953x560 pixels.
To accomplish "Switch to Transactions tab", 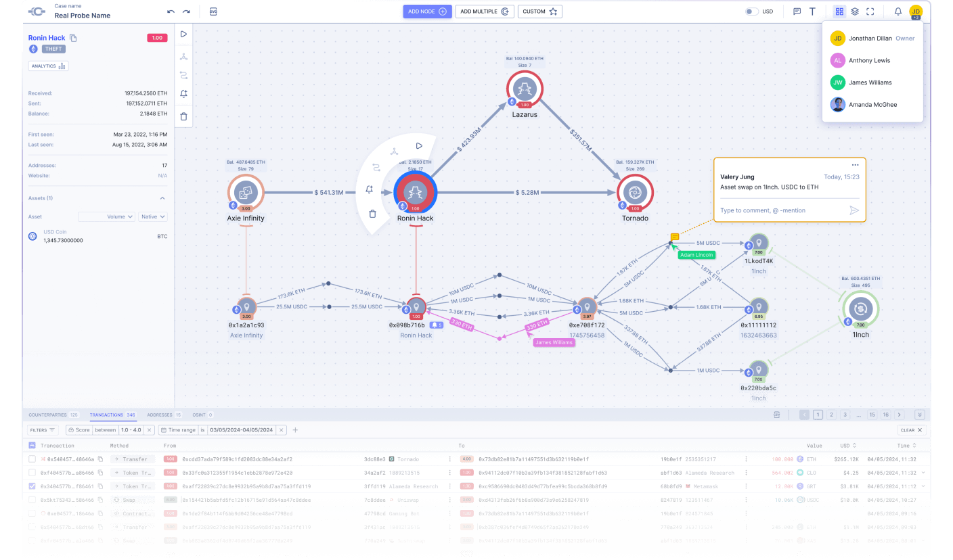I will tap(112, 415).
